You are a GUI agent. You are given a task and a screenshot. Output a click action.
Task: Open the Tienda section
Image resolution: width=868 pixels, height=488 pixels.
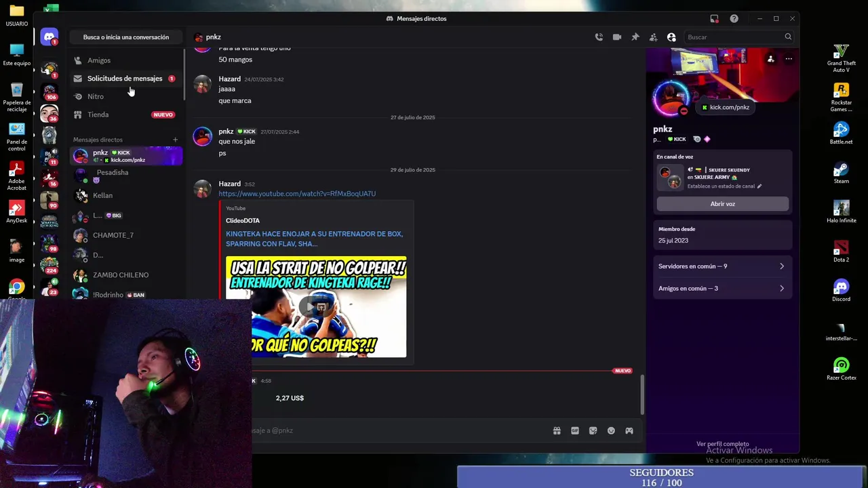(x=126, y=115)
